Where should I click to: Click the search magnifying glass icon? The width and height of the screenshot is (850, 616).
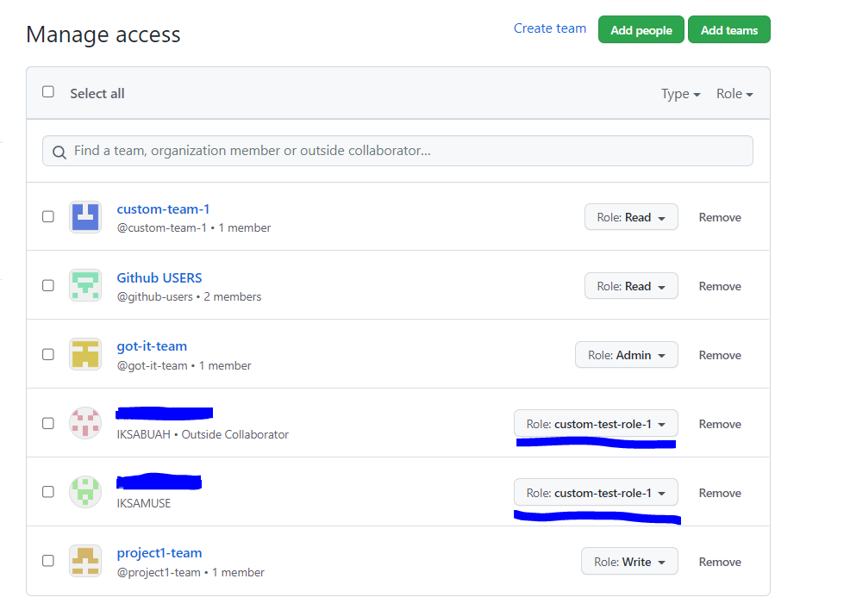[59, 151]
